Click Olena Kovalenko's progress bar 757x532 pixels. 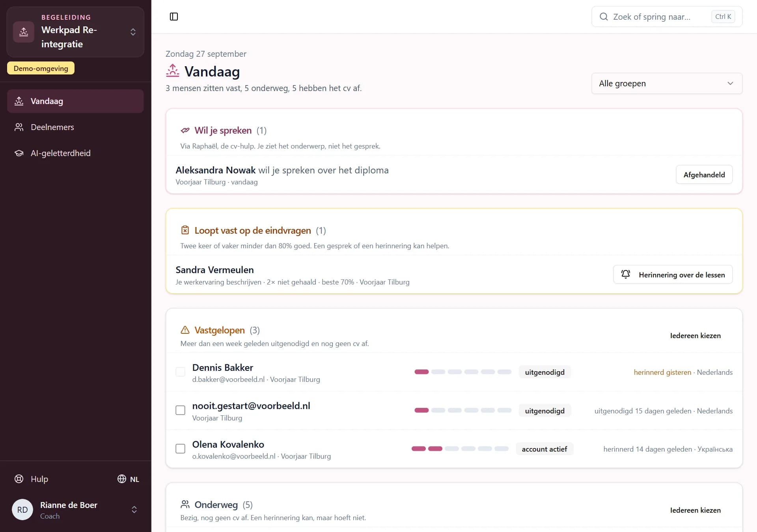point(460,449)
